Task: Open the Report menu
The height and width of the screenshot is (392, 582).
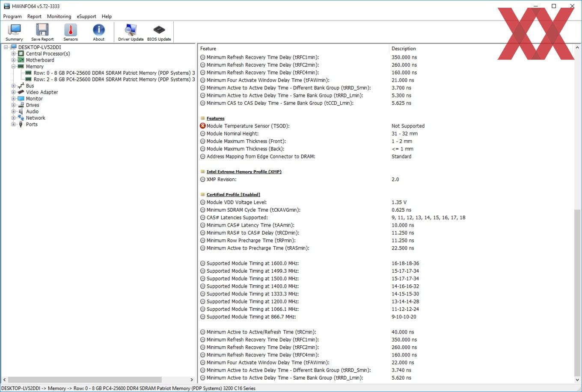Action: (x=34, y=16)
